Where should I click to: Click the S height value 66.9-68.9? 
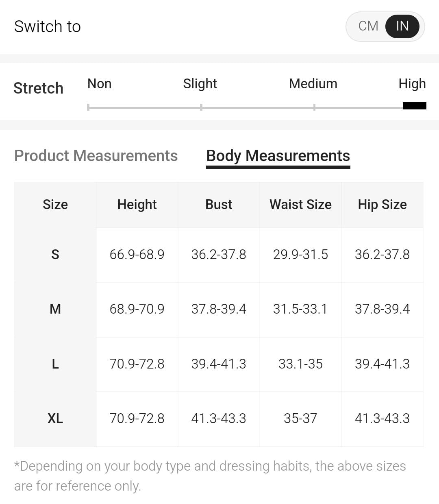tap(137, 255)
